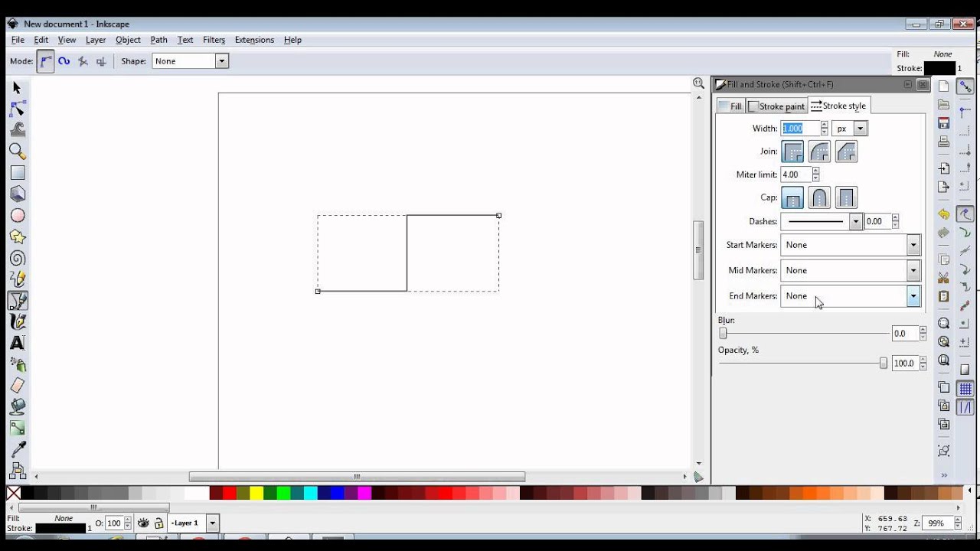Select the Paint Bucket fill tool
The image size is (980, 551).
pos(18,406)
